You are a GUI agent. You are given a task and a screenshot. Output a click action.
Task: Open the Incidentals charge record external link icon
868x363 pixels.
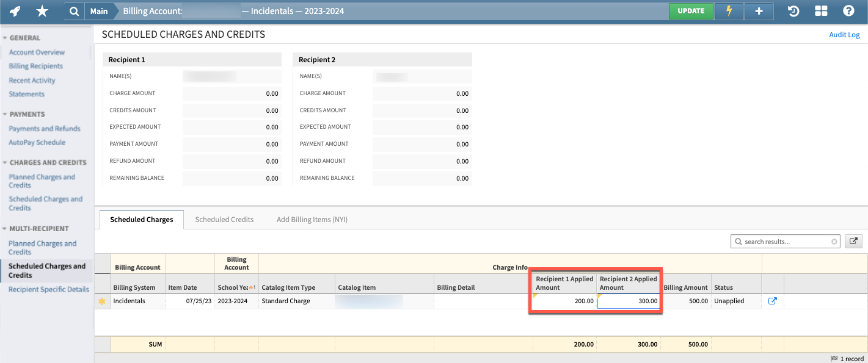click(x=773, y=301)
